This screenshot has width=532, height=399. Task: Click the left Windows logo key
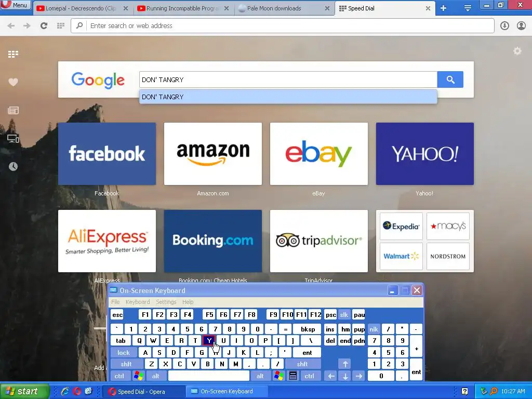point(138,376)
